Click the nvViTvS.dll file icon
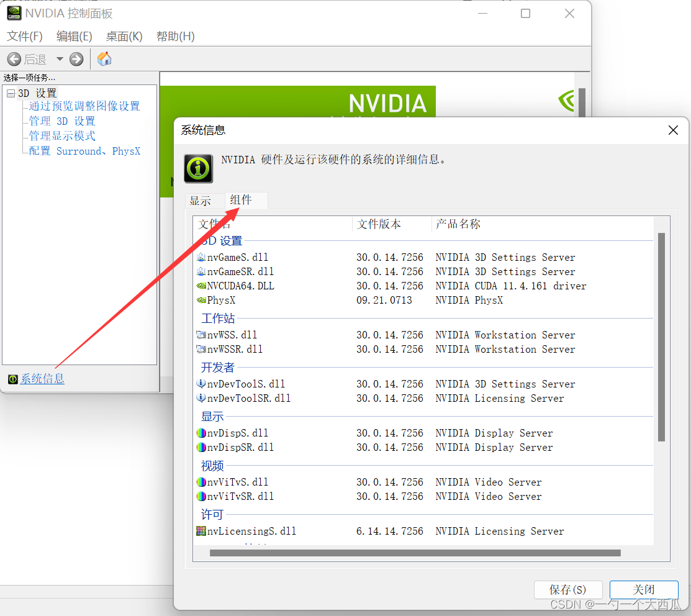The width and height of the screenshot is (691, 616). click(201, 482)
